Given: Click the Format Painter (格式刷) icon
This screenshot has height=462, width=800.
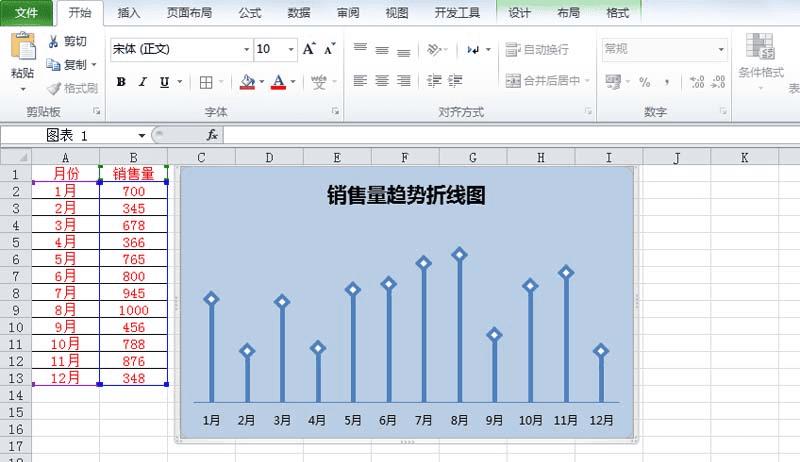Looking at the screenshot, I should coord(54,88).
